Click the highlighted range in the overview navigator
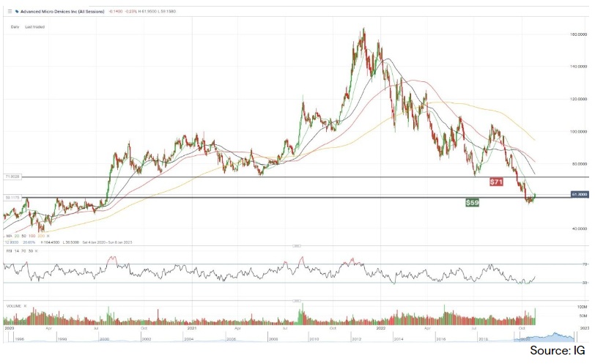 tap(544, 337)
